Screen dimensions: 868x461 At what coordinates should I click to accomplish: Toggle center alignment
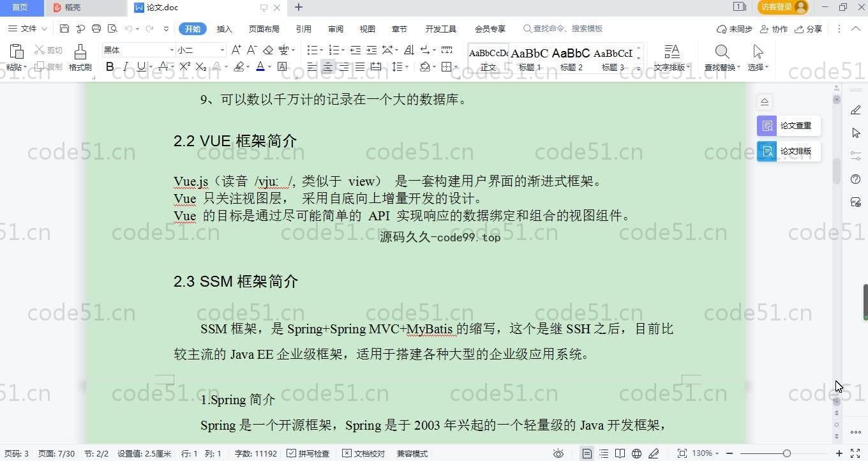(328, 66)
